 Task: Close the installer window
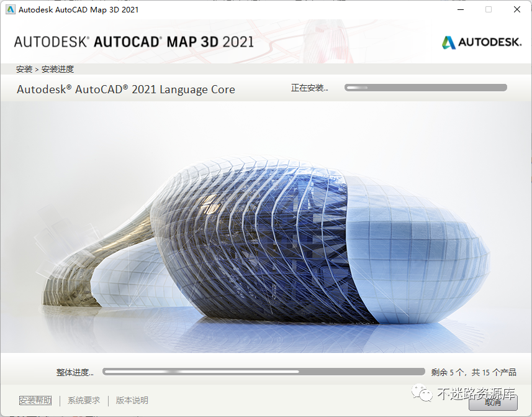pos(516,9)
